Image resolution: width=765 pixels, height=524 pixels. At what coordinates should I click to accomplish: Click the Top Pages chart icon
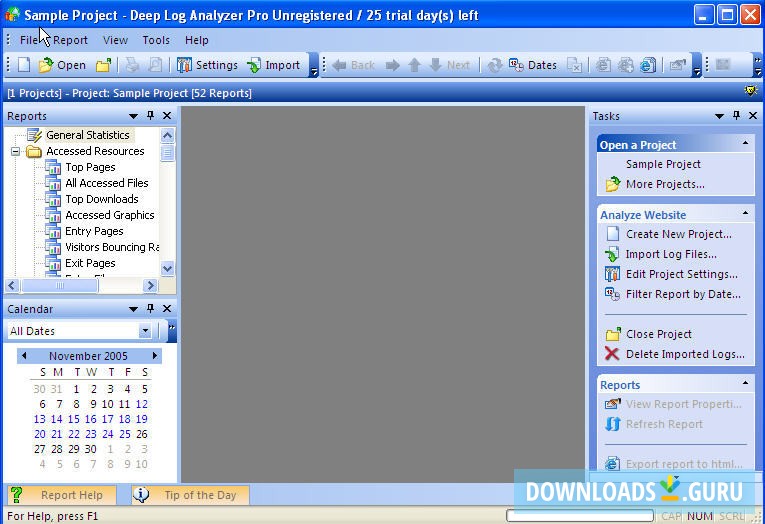tap(53, 167)
